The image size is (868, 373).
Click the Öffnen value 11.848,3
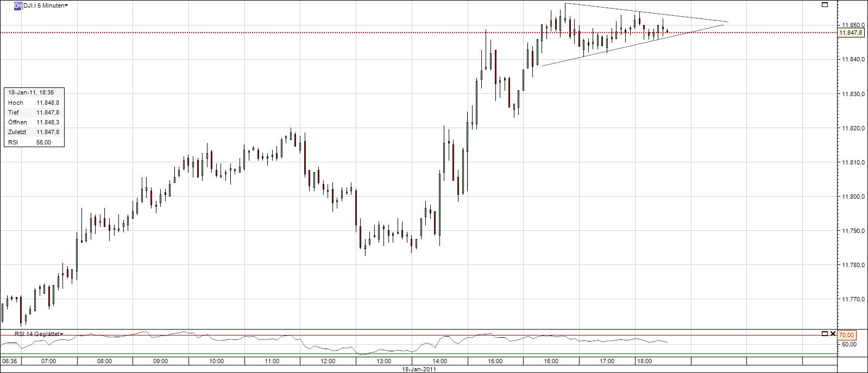click(48, 122)
